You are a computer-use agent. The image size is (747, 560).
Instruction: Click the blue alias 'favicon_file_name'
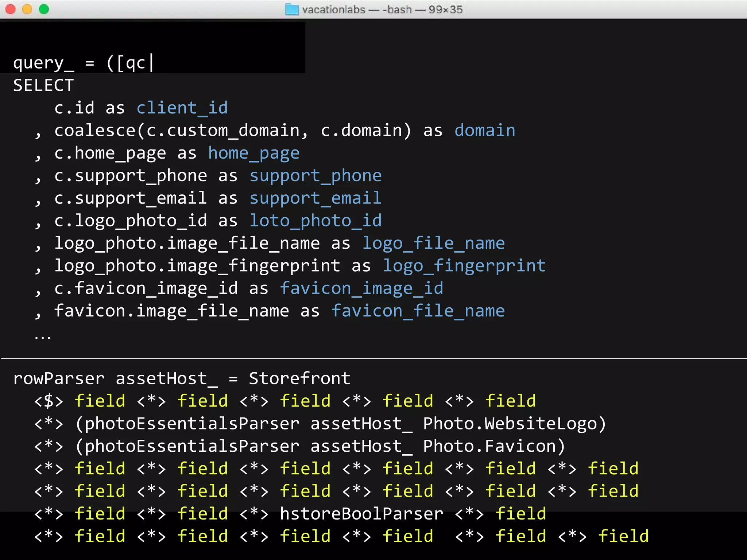pos(418,311)
